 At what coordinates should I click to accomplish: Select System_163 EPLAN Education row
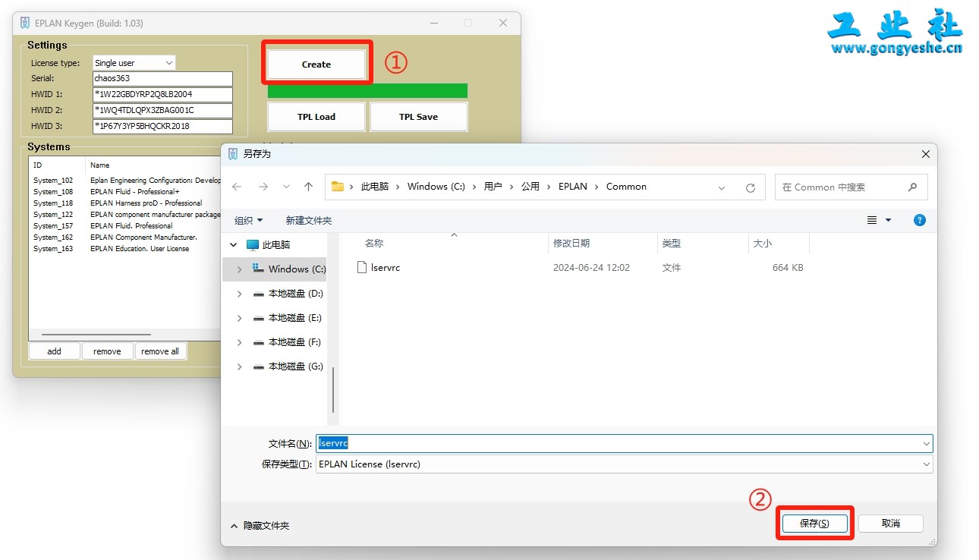[126, 249]
